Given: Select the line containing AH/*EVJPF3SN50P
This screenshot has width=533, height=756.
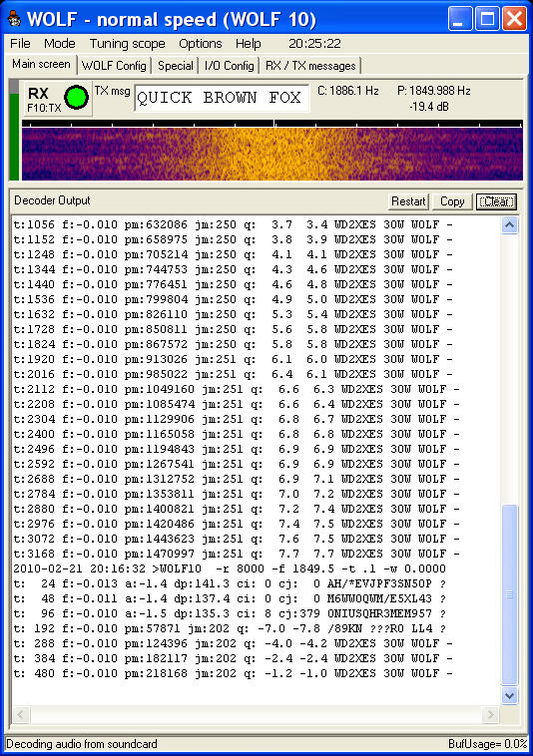Looking at the screenshot, I should pyautogui.click(x=230, y=583).
